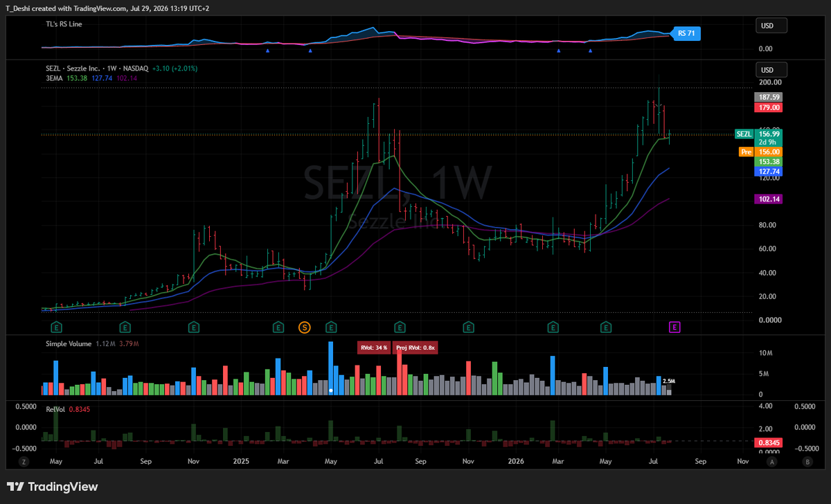Screen dimensions: 831x504
Task: Click the orange Pre 156.00 pre-market label
Action: [761, 152]
